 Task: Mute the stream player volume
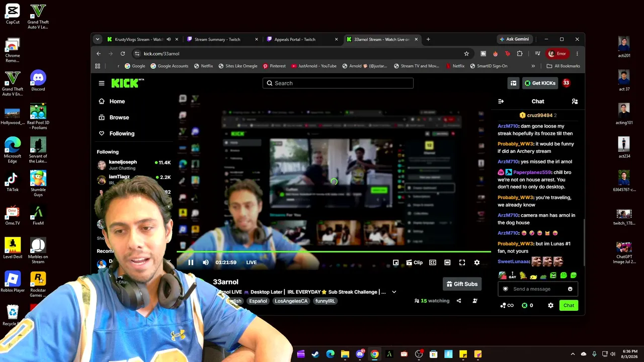(205, 262)
